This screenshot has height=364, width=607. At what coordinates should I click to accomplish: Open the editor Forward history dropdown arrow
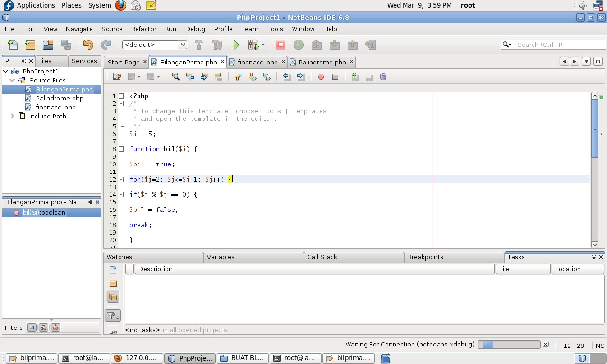pyautogui.click(x=159, y=77)
